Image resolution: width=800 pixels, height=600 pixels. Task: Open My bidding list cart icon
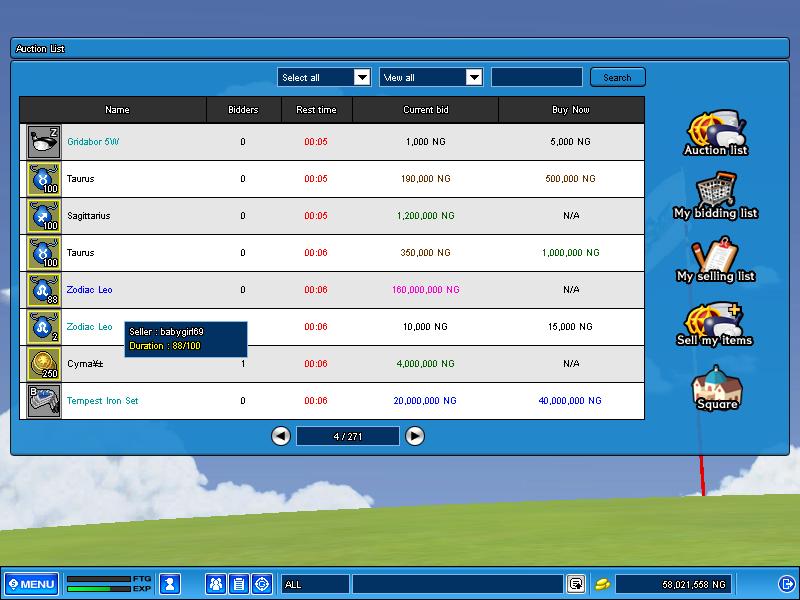[x=715, y=195]
